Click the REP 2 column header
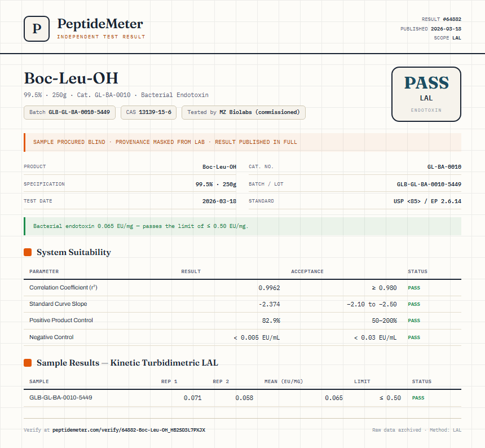The image size is (485, 448). point(221,381)
